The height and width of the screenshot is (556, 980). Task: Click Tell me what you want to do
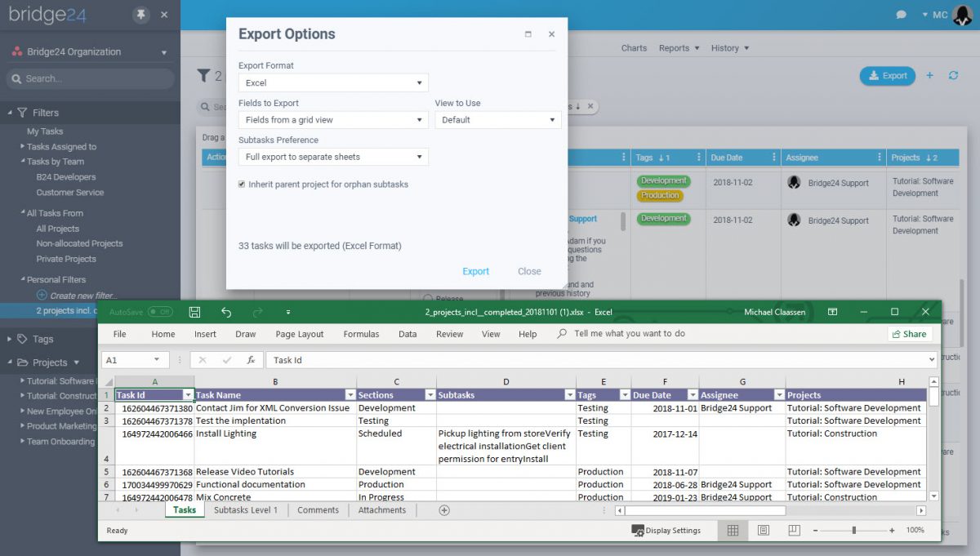pos(630,334)
